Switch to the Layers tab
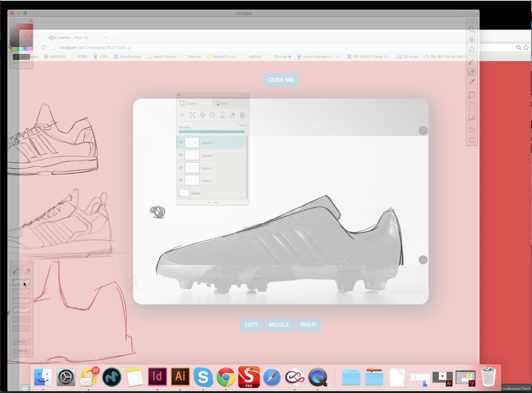The width and height of the screenshot is (532, 393). (194, 103)
